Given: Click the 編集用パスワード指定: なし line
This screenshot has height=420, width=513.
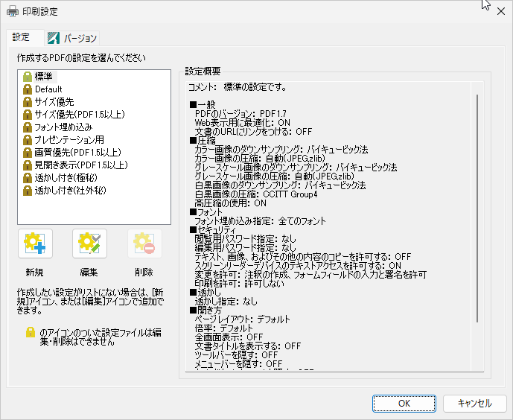Looking at the screenshot, I should [246, 248].
